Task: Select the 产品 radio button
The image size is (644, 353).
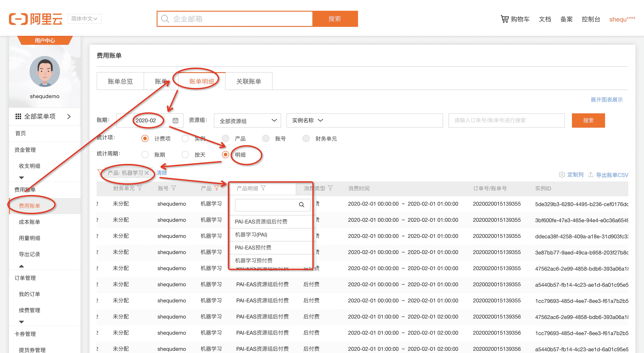Action: (x=226, y=139)
